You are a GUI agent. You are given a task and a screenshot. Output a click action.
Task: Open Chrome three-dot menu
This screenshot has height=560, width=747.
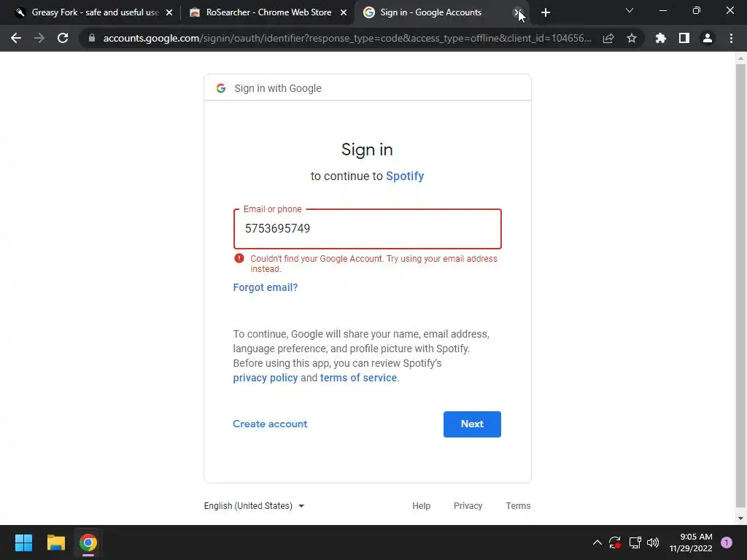pos(731,38)
